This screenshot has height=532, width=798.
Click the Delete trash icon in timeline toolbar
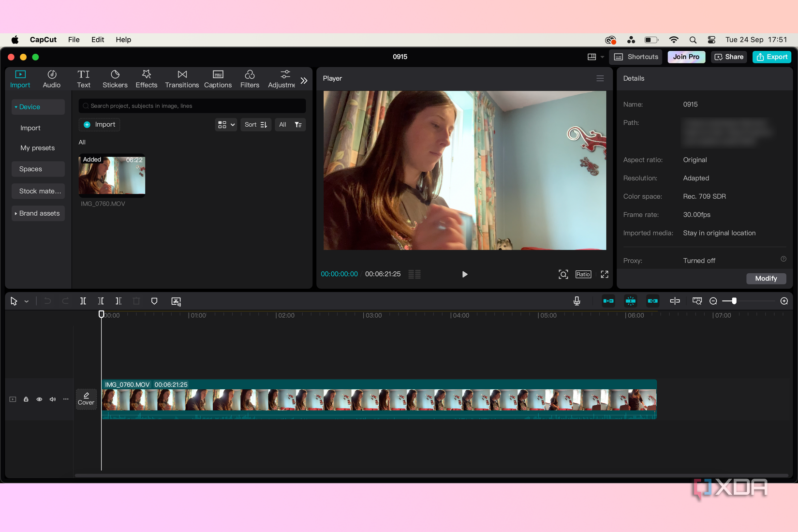click(136, 301)
